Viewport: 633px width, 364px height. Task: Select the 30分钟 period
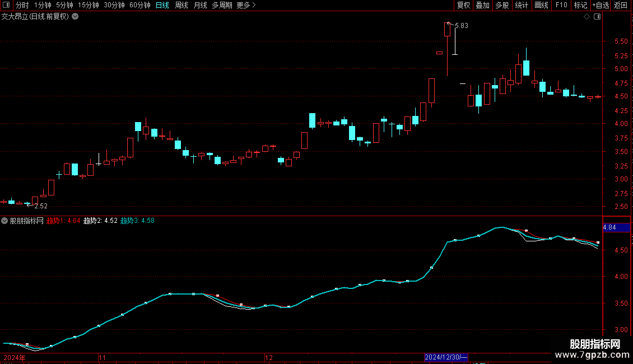[114, 5]
